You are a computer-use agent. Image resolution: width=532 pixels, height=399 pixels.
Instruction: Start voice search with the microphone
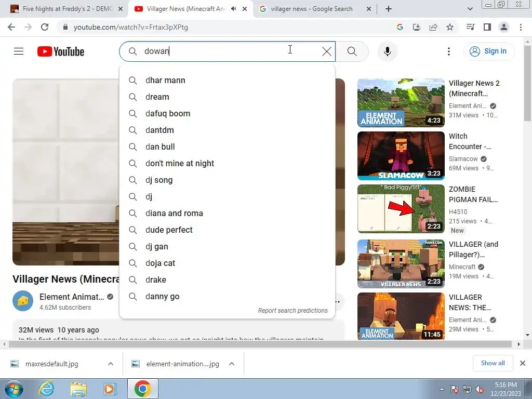tap(387, 51)
